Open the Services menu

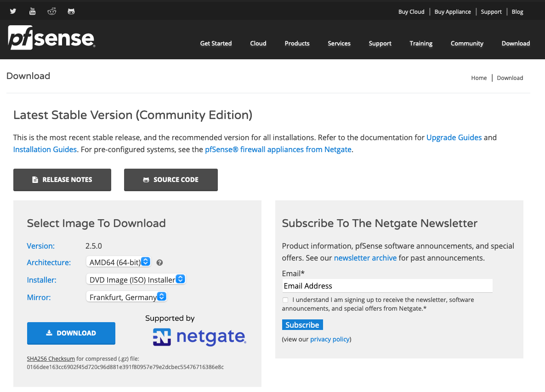[339, 44]
